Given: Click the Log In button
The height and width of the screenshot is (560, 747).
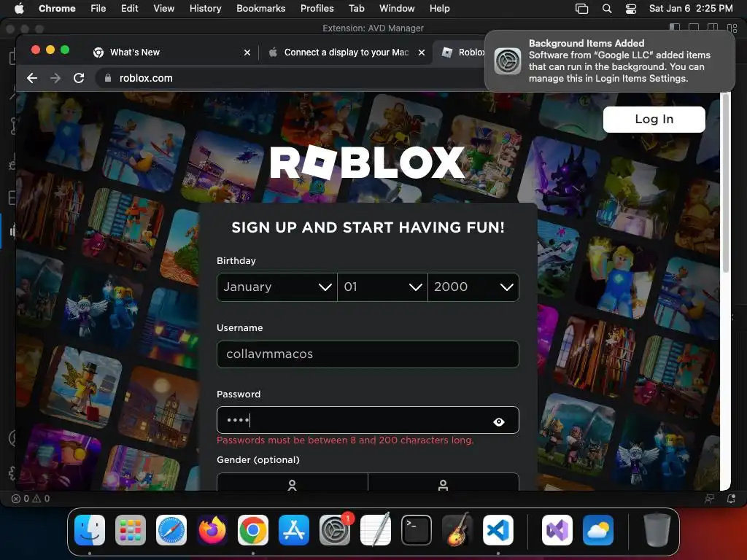Looking at the screenshot, I should (654, 119).
